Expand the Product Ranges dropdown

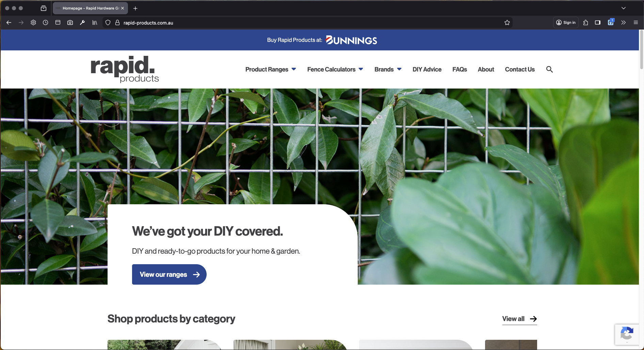coord(271,69)
